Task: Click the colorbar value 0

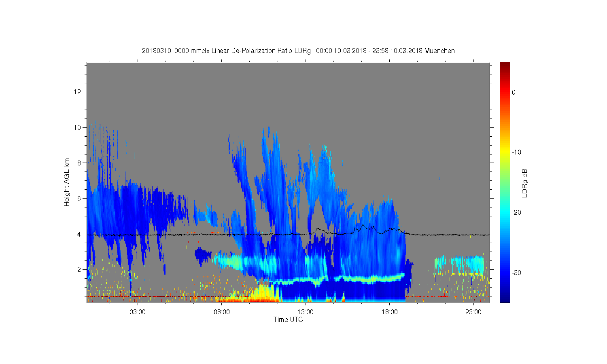Action: 514,92
